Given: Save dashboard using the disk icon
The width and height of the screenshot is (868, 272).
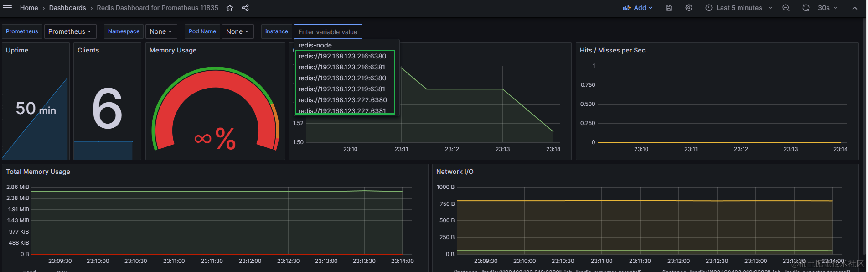Looking at the screenshot, I should 669,8.
